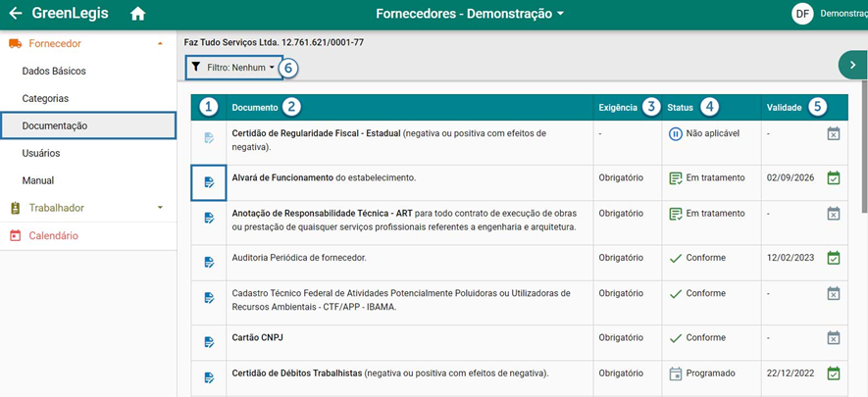Viewport: 868px width, 397px height.
Task: Open edit icon for Auditoria Periódica de fornecedor
Action: tap(209, 262)
